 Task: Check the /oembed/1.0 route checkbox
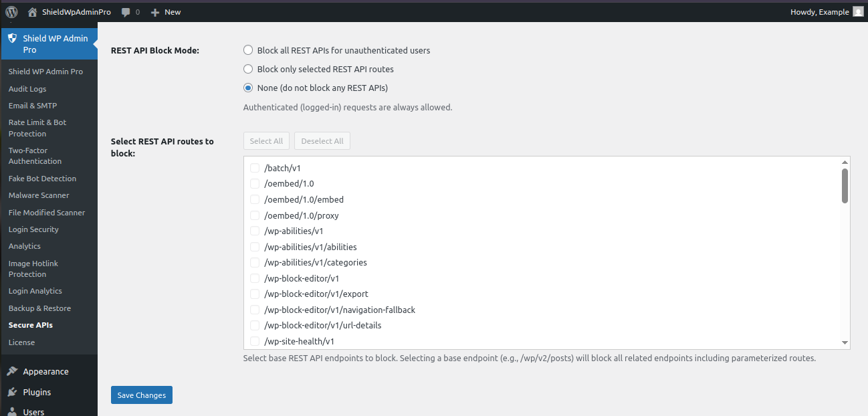pos(255,183)
